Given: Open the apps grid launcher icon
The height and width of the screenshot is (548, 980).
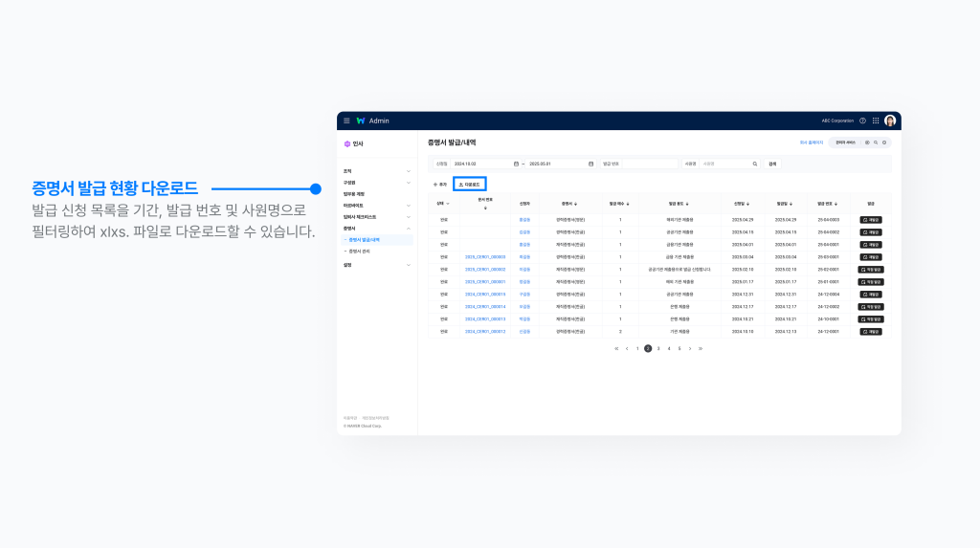Looking at the screenshot, I should click(876, 121).
